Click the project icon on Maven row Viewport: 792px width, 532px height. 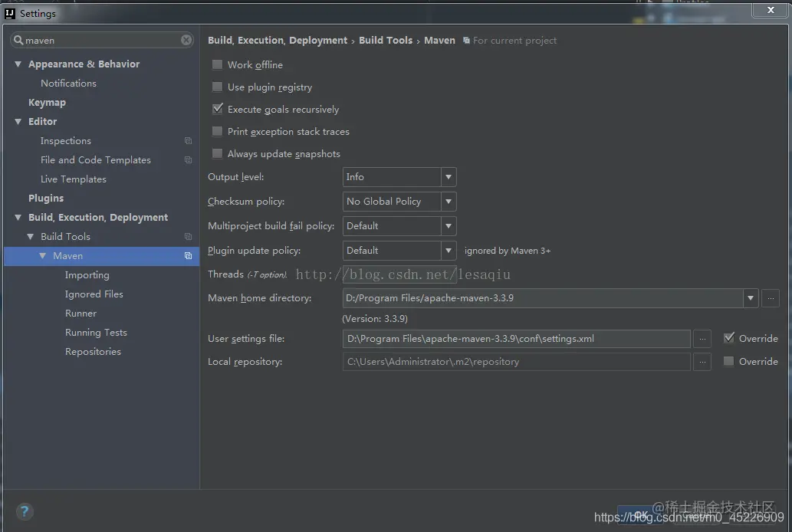(x=188, y=255)
